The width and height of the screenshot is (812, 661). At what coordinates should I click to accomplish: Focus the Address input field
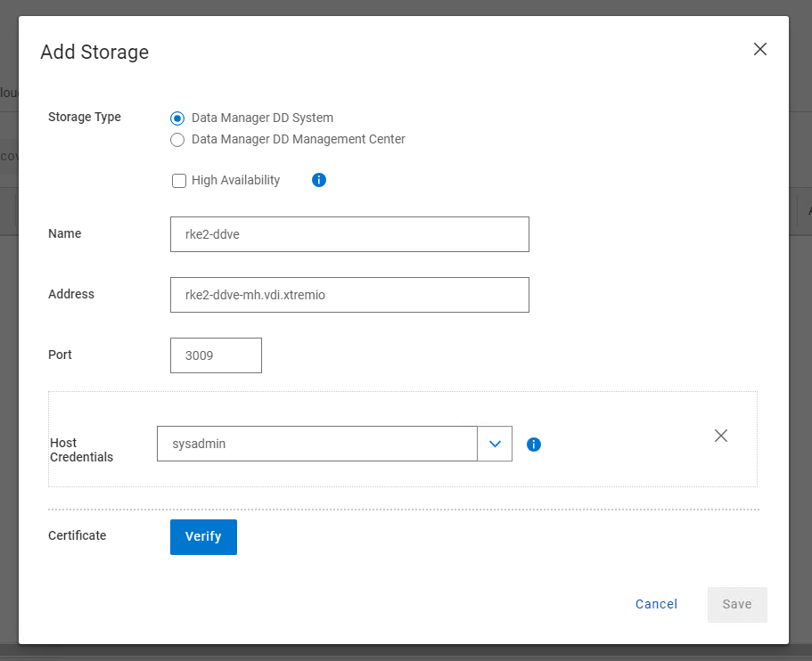tap(349, 295)
